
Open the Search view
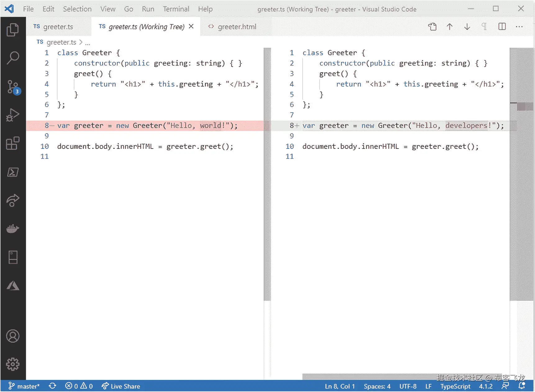point(13,57)
